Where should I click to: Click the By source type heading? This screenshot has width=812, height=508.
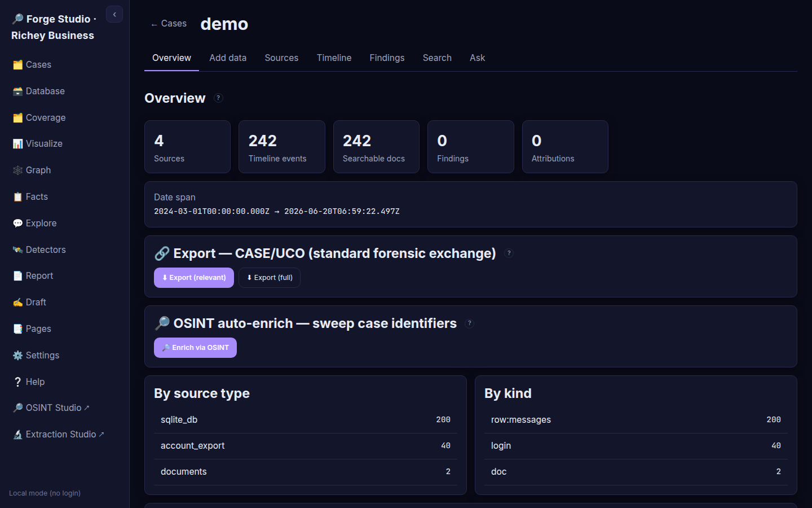click(x=202, y=393)
